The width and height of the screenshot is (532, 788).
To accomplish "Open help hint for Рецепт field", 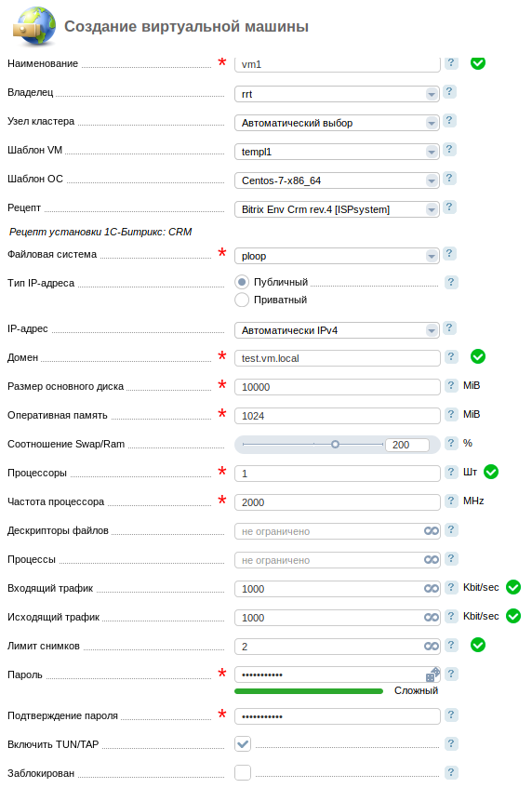I will [x=449, y=207].
